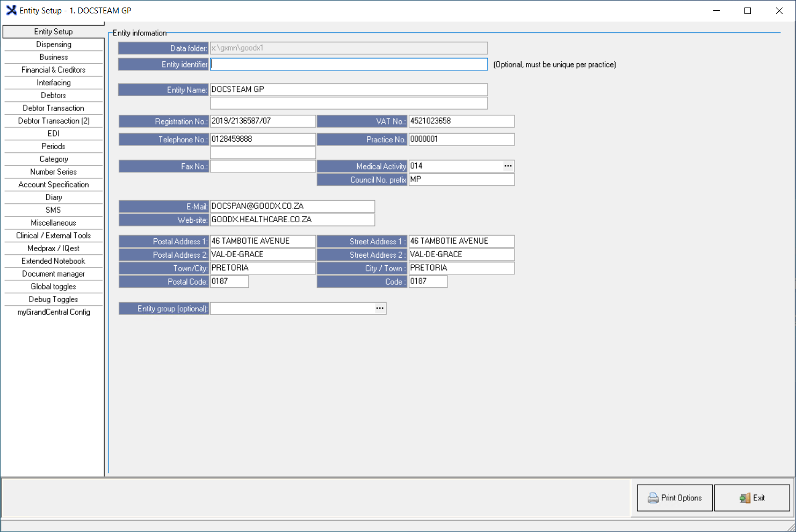
Task: Open the SMS tab
Action: [53, 210]
